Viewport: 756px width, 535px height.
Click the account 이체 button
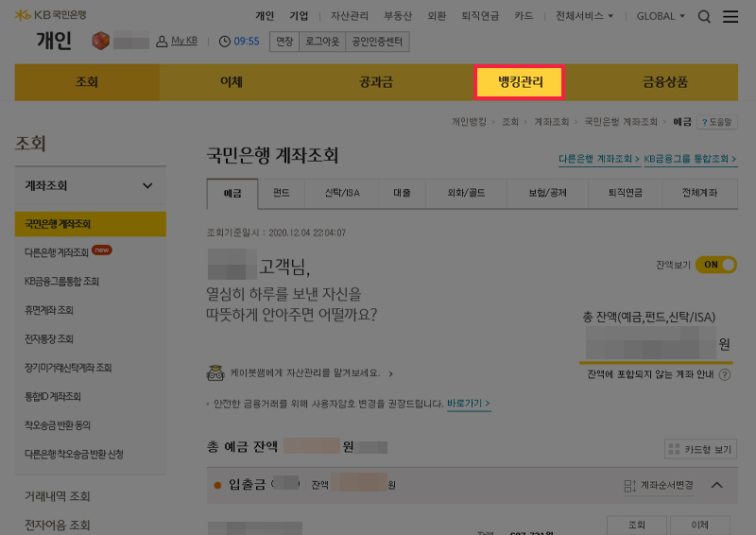pos(700,525)
